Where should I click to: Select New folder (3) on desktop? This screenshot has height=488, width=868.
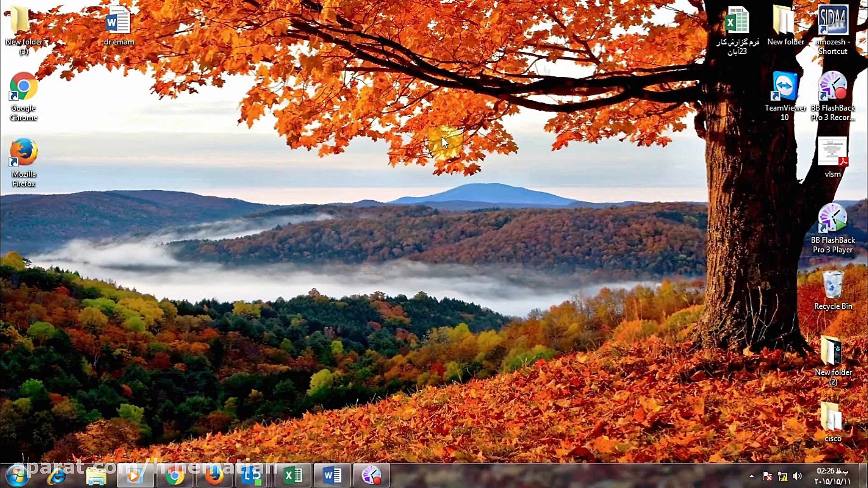point(20,20)
